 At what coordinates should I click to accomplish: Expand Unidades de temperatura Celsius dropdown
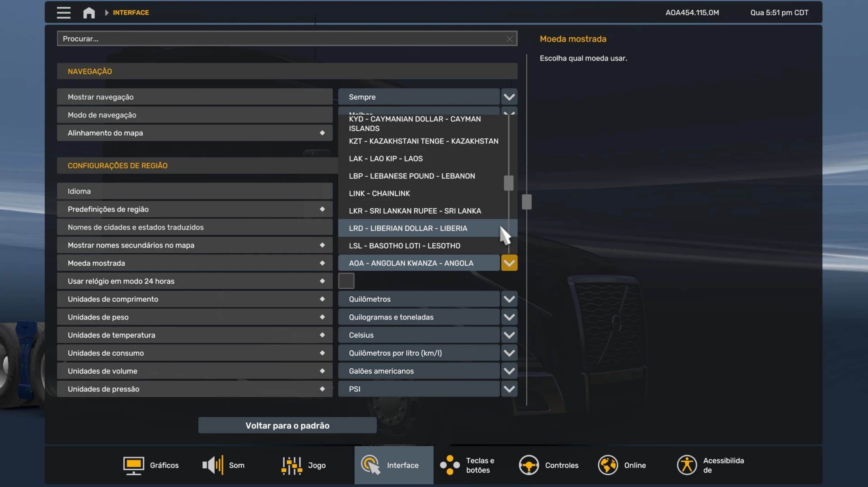coord(509,335)
